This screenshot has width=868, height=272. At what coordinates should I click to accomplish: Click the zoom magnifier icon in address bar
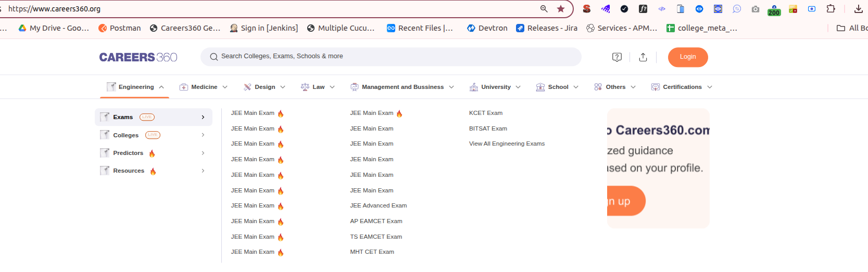click(544, 9)
